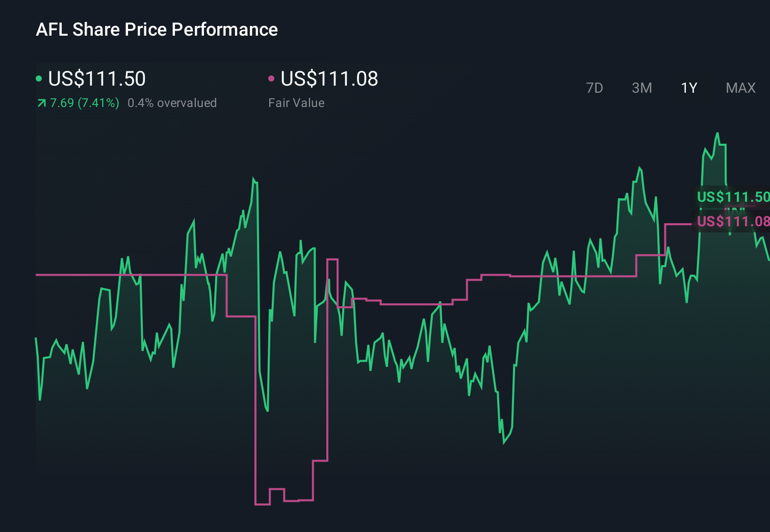Click the green share price line peak
Screen dimensions: 770x532
point(717,132)
